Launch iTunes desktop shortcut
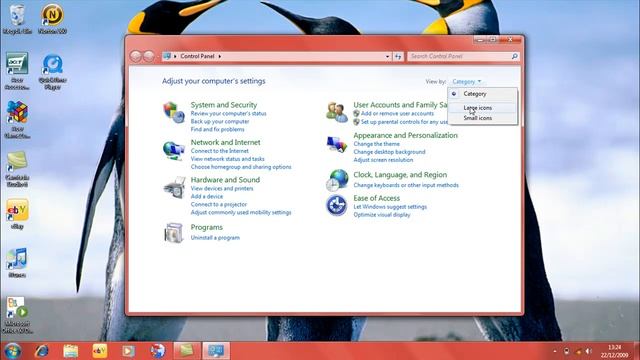Viewport: 640px width, 360px height. pyautogui.click(x=17, y=263)
